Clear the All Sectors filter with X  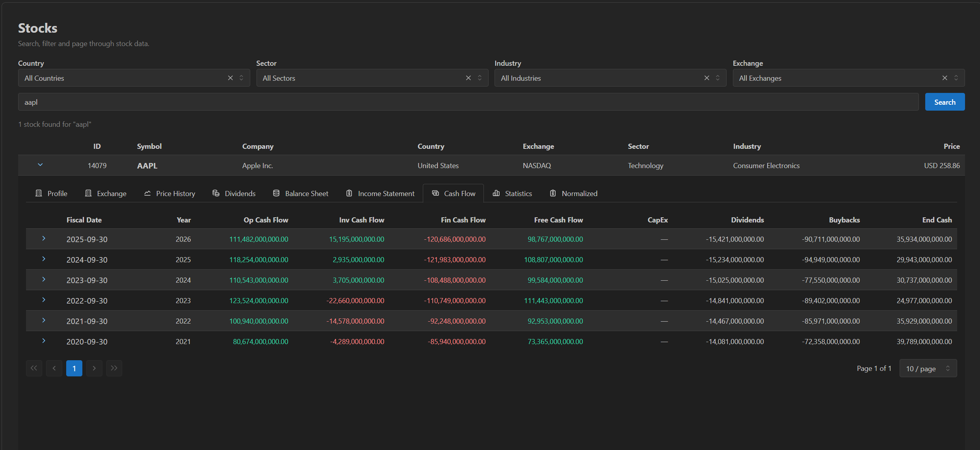click(x=469, y=78)
